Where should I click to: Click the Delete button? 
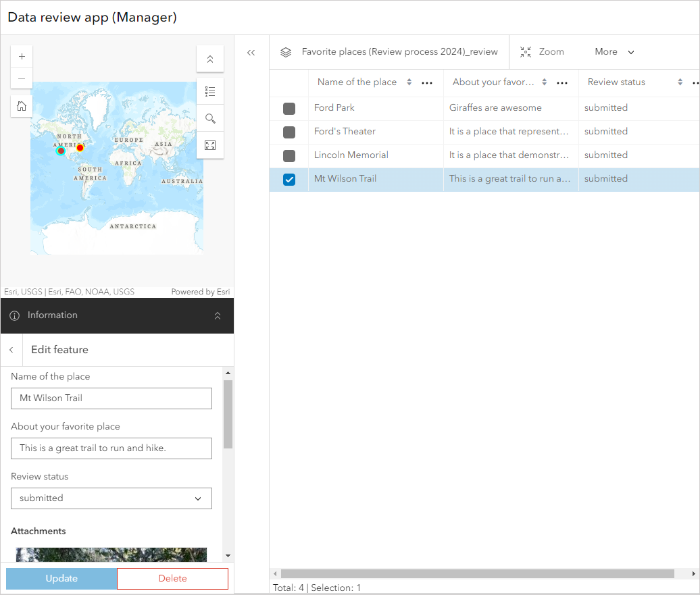(x=172, y=579)
